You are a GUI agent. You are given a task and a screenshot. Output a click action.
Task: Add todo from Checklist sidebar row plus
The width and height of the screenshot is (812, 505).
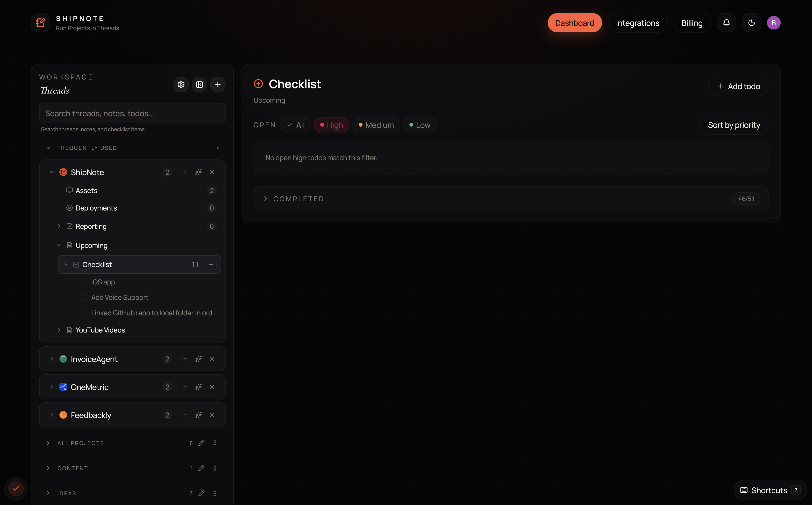(211, 265)
